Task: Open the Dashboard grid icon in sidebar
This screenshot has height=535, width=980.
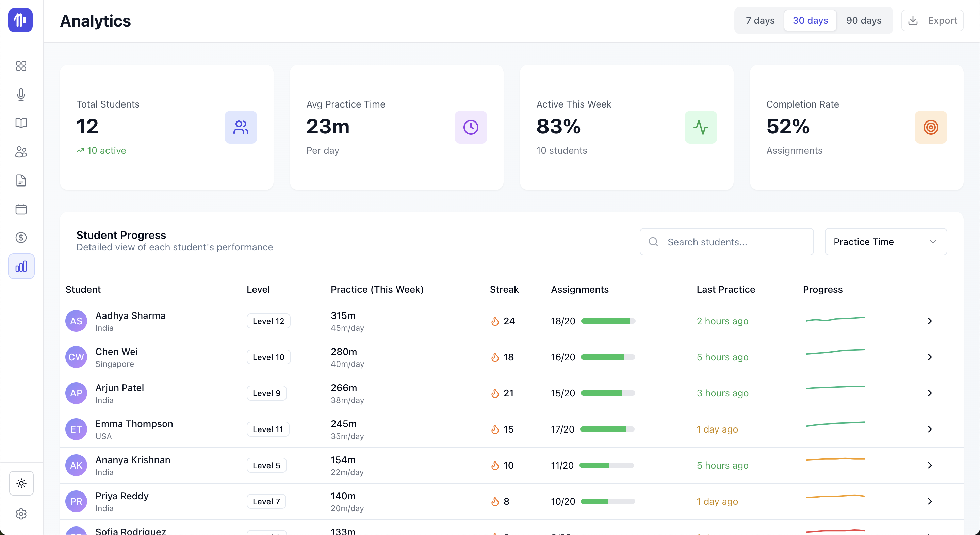Action: (x=21, y=66)
